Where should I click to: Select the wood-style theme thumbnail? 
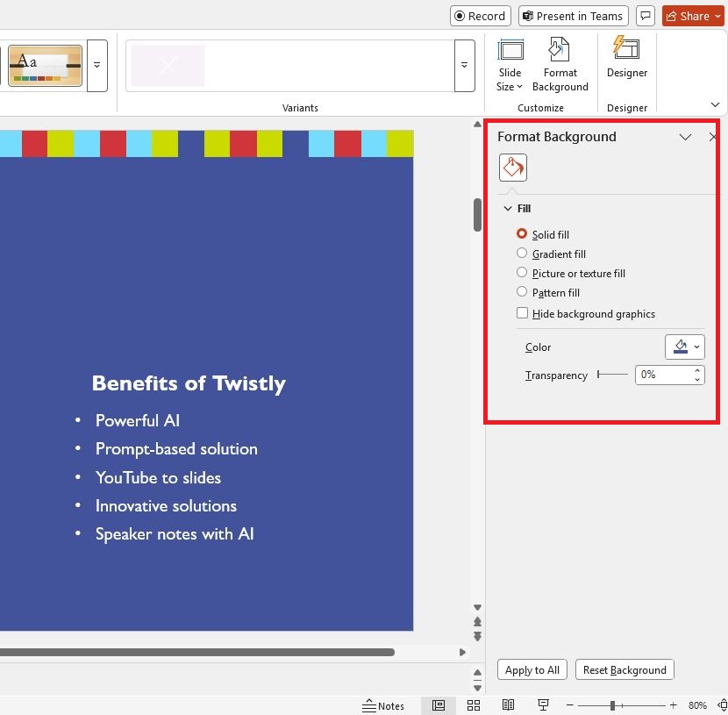[45, 66]
